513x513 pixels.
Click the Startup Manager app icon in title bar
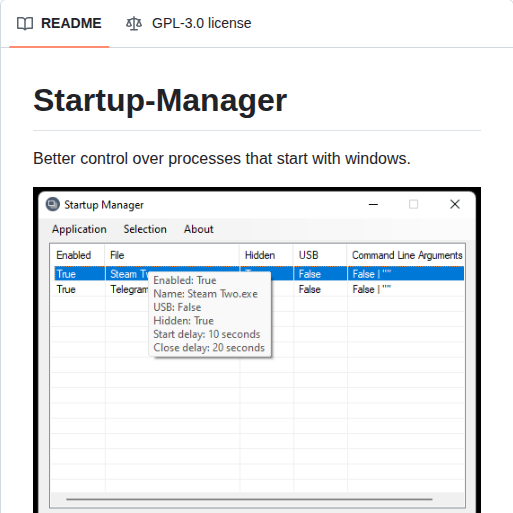pyautogui.click(x=53, y=204)
